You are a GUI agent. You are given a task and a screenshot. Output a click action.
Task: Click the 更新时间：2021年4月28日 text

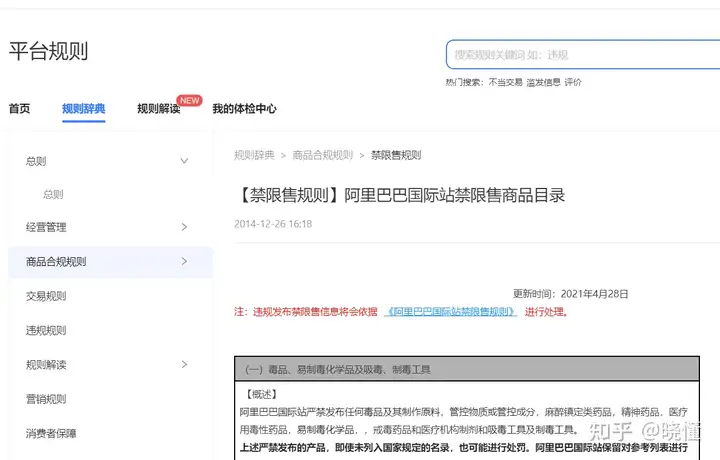pyautogui.click(x=570, y=294)
